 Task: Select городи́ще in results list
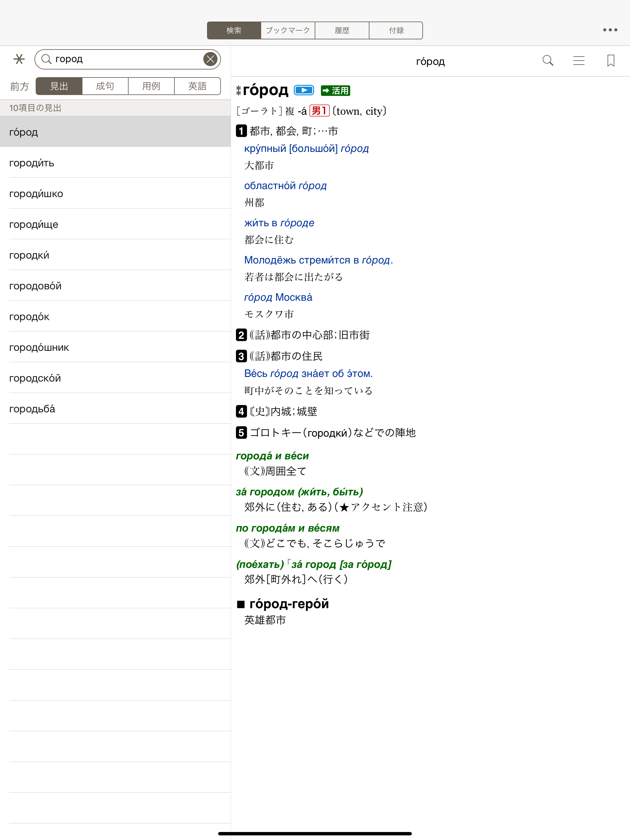point(116,224)
